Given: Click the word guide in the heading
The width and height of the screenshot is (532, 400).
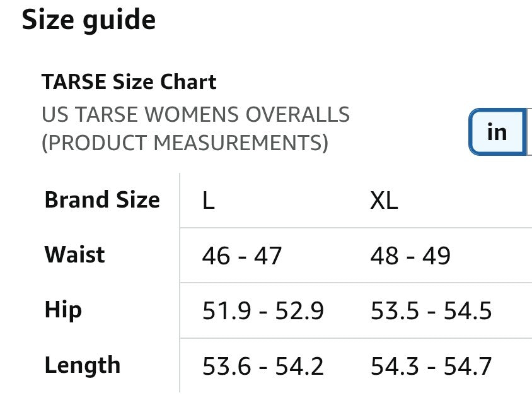Looking at the screenshot, I should pyautogui.click(x=119, y=21).
